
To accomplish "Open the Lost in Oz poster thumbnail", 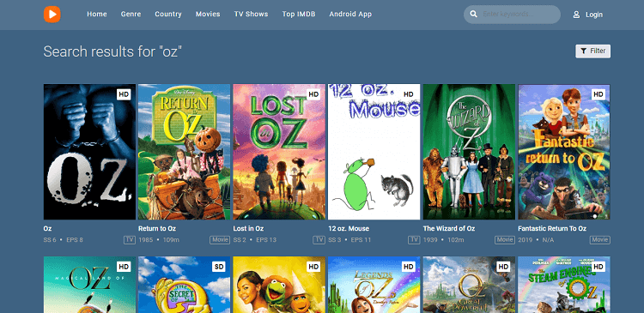I will pos(279,152).
